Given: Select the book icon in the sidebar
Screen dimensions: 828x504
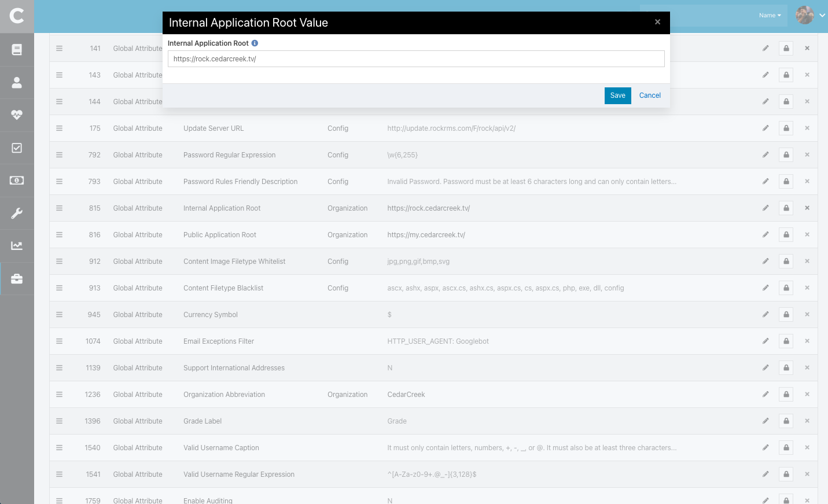Looking at the screenshot, I should point(17,49).
